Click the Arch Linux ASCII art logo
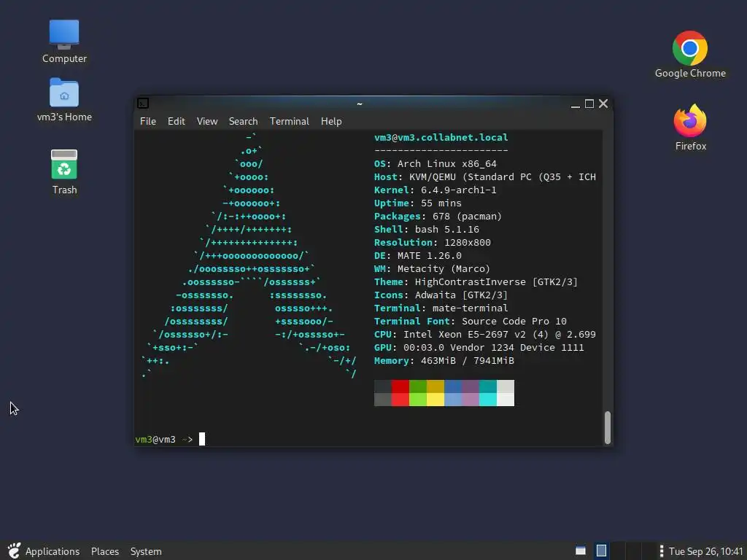The width and height of the screenshot is (747, 560). 249,256
